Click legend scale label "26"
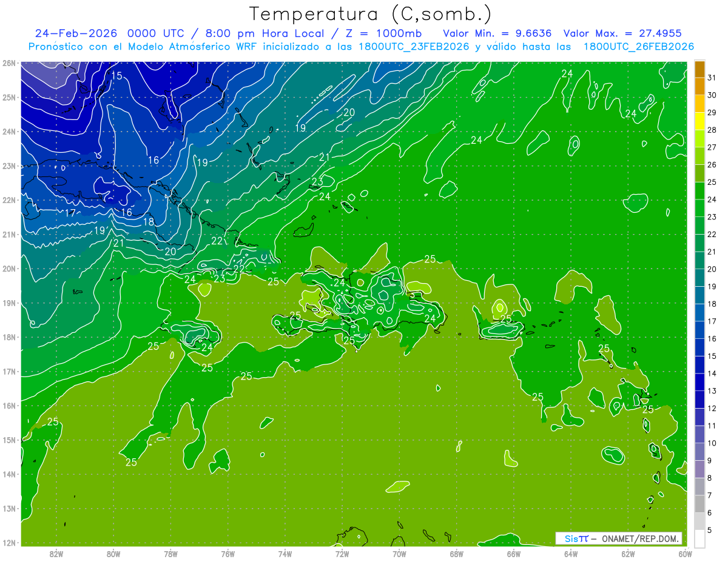 coord(712,165)
